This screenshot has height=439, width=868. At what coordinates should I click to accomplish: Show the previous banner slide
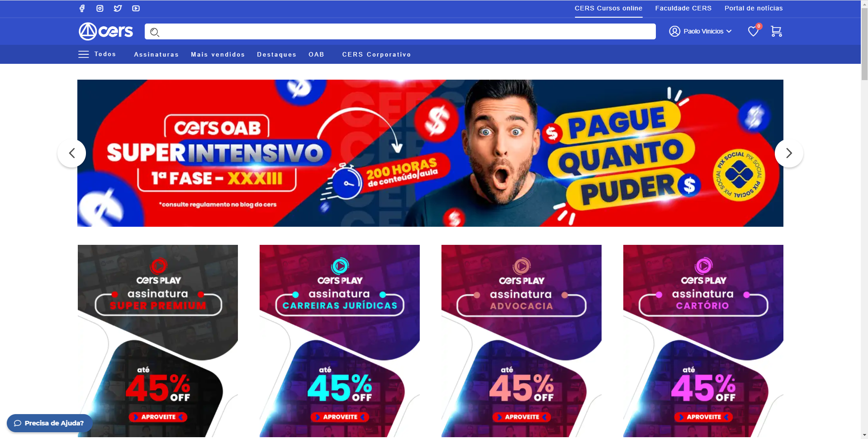pyautogui.click(x=71, y=153)
